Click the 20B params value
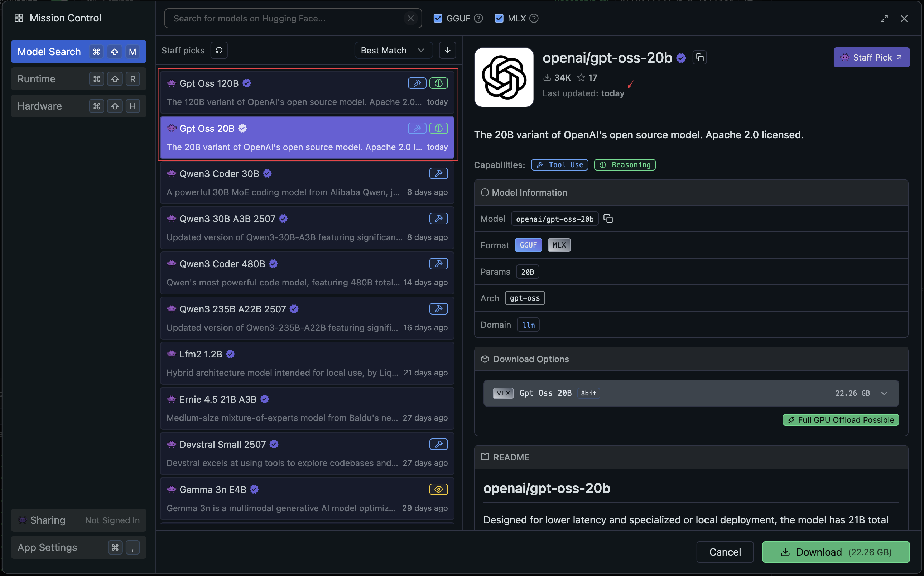 tap(528, 272)
